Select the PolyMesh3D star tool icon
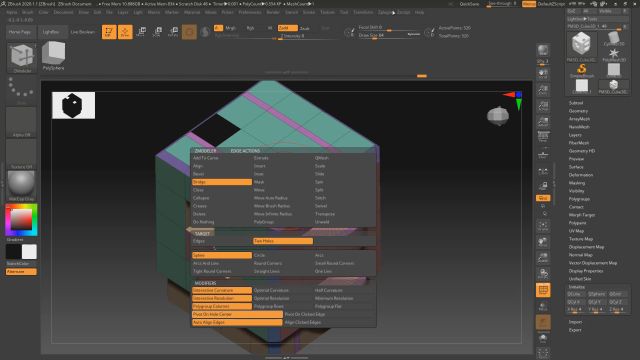This screenshot has height=360, width=640. (613, 55)
